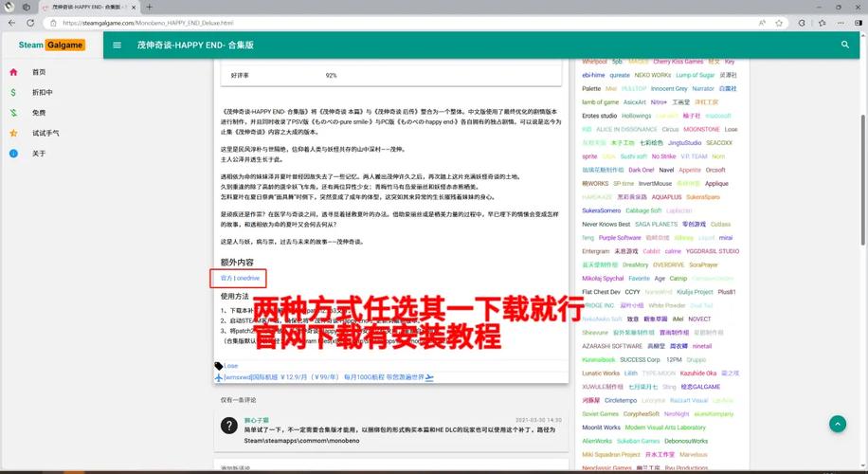
Task: Open the Kazuhide Oka tag
Action: coord(698,374)
